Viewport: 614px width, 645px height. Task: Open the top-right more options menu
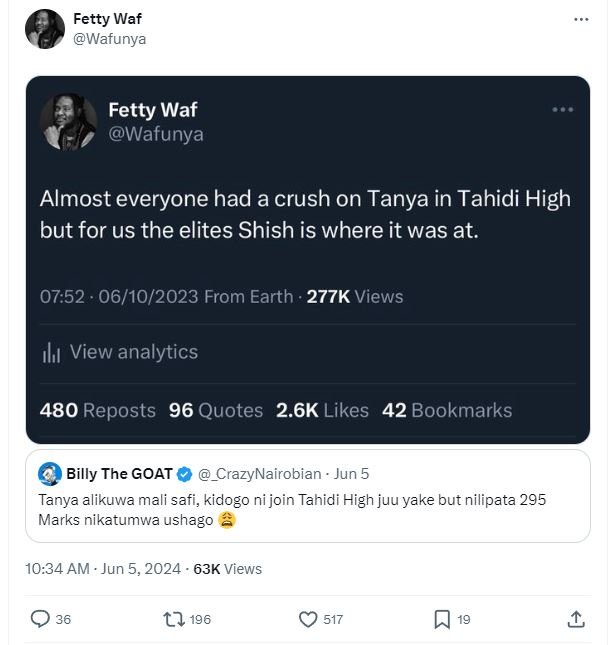pos(581,19)
